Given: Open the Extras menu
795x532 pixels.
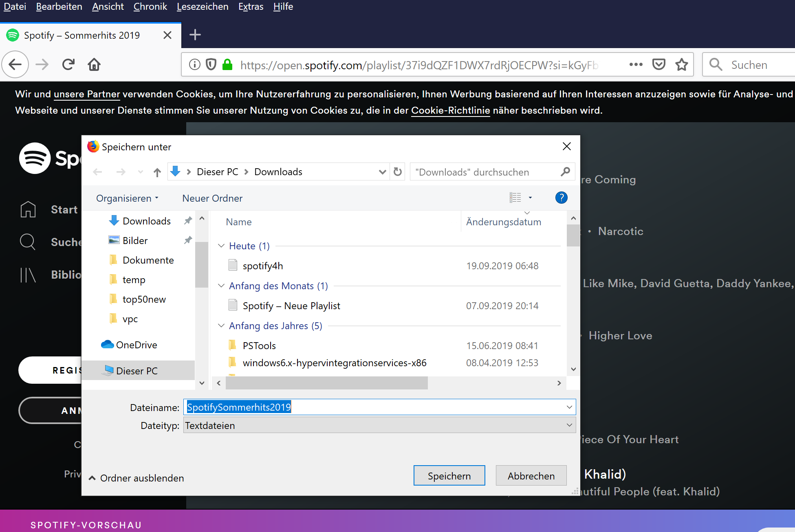Looking at the screenshot, I should pyautogui.click(x=251, y=7).
